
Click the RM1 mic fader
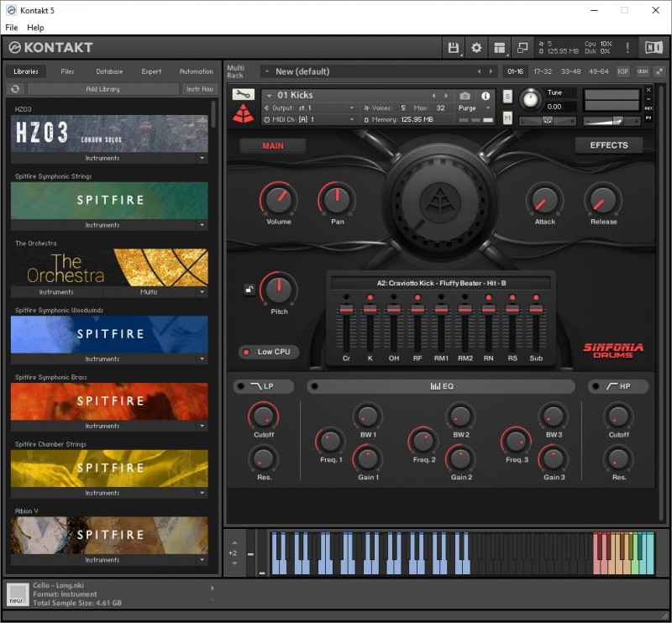[441, 309]
